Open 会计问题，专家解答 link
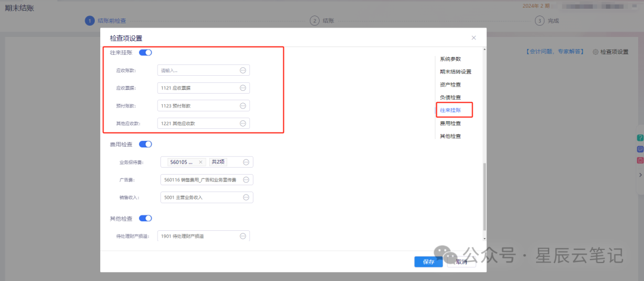Screen dimensions: 644x281 click(x=555, y=52)
